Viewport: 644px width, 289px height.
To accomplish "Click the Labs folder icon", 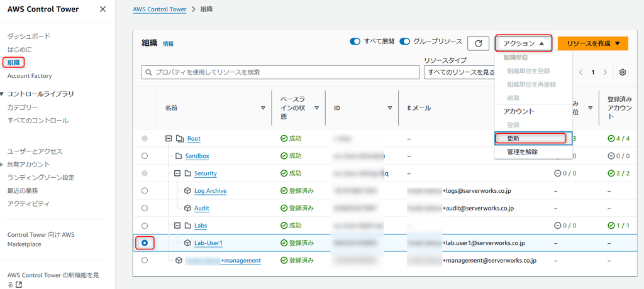I will 187,226.
